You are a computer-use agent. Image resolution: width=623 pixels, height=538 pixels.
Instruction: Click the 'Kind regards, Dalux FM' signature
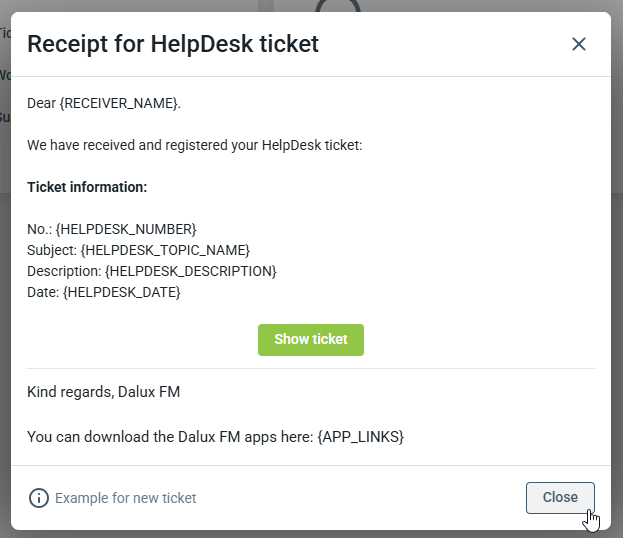(103, 392)
